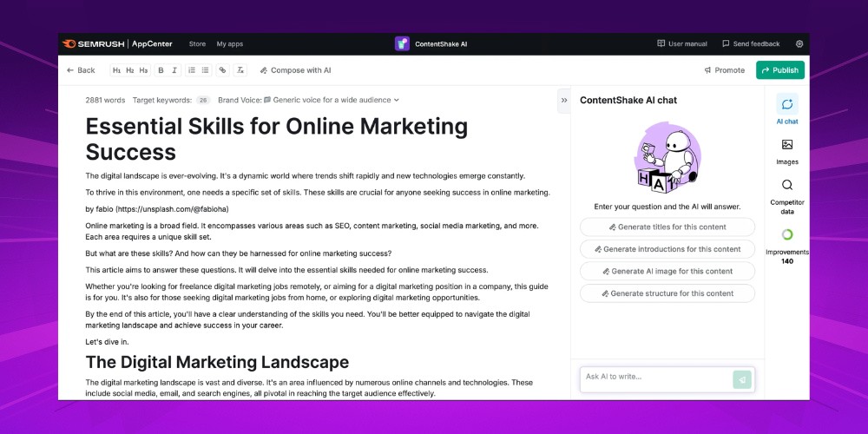Click the article title heading
This screenshot has height=434, width=868.
click(x=276, y=139)
